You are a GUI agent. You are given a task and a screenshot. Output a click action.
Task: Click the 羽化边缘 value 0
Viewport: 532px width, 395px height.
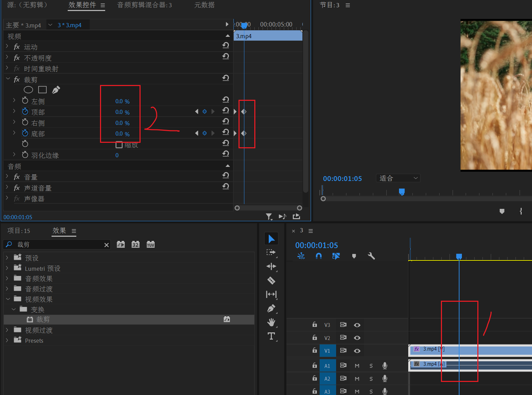117,155
